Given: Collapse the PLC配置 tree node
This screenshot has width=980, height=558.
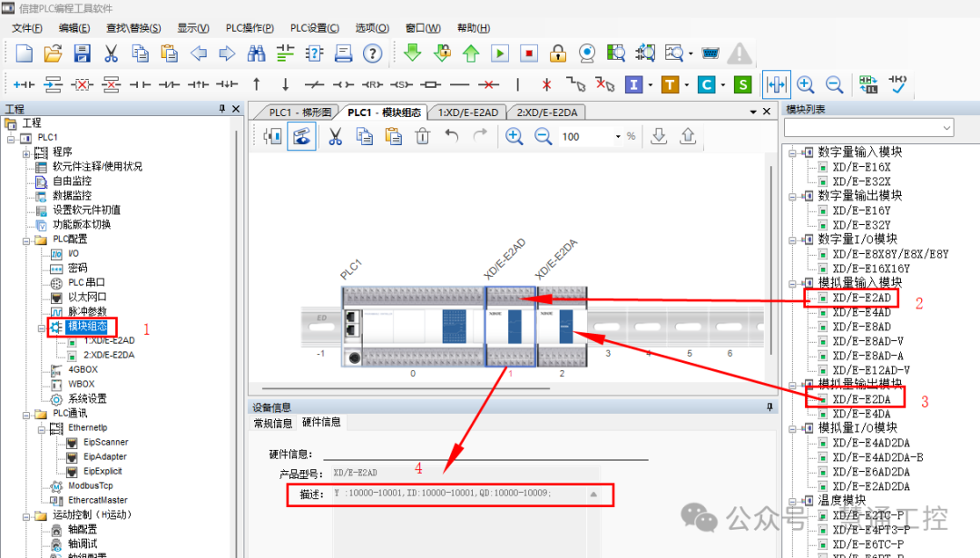Looking at the screenshot, I should 26,240.
